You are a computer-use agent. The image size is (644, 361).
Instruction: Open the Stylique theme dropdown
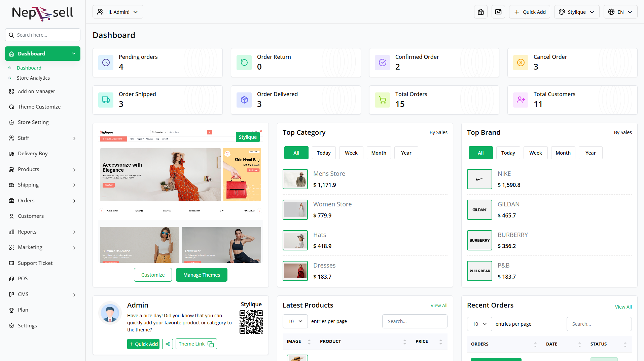coord(577,12)
